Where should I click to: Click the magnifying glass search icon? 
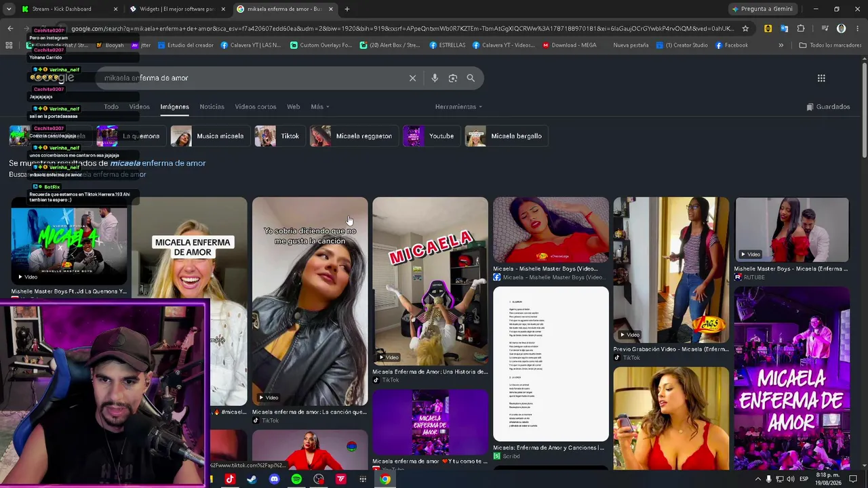(471, 78)
